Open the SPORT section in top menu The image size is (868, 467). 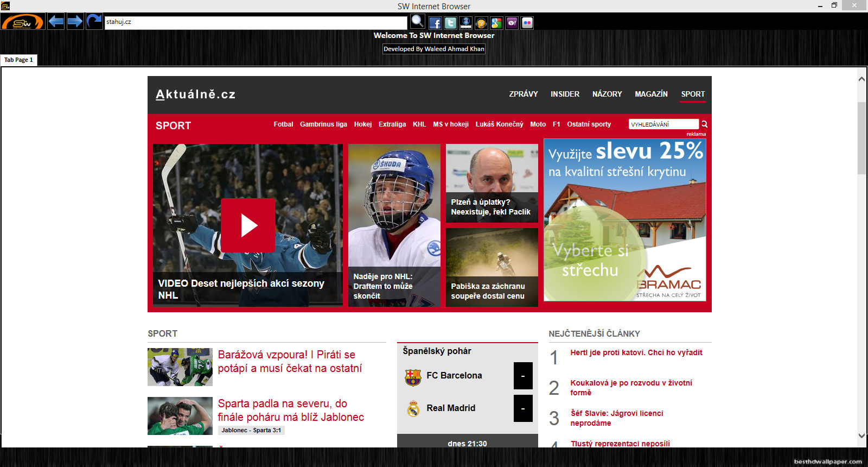pyautogui.click(x=693, y=94)
